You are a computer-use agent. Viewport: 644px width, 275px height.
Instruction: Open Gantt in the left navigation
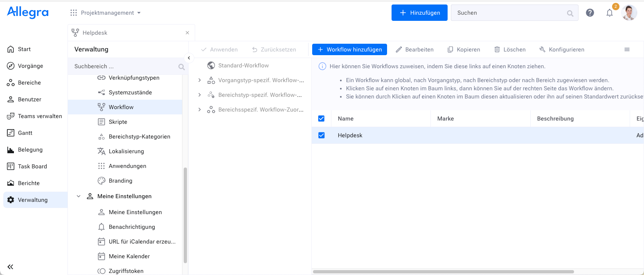tap(25, 133)
